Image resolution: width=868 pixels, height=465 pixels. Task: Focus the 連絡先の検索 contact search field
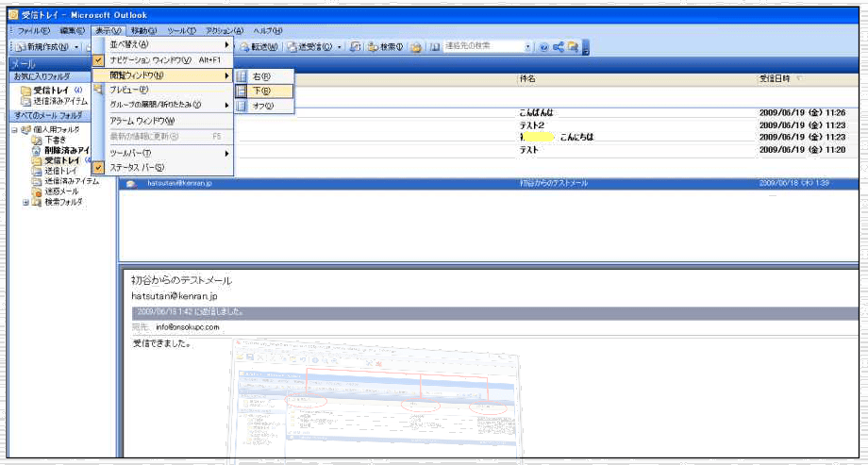pyautogui.click(x=484, y=46)
